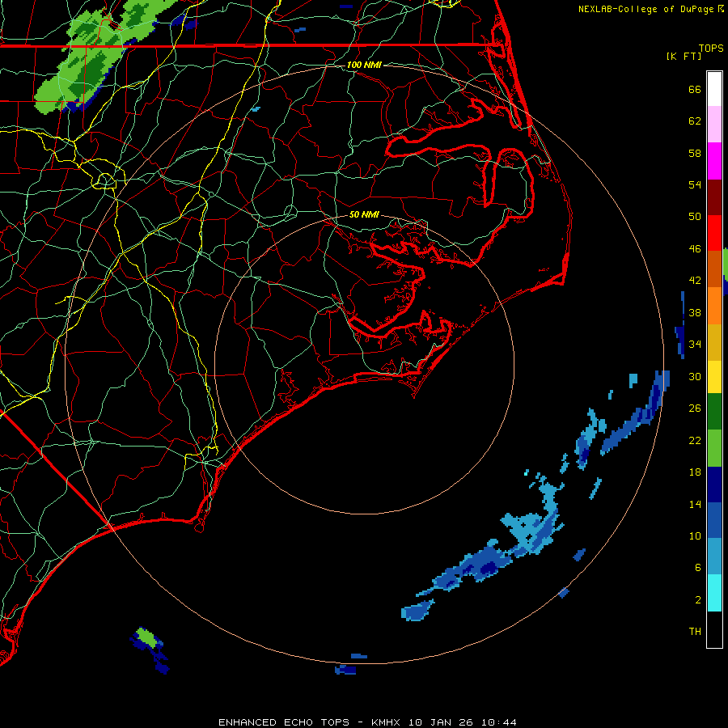
Task: Click the NEXLAB-College of DuPage title text
Action: (x=647, y=9)
